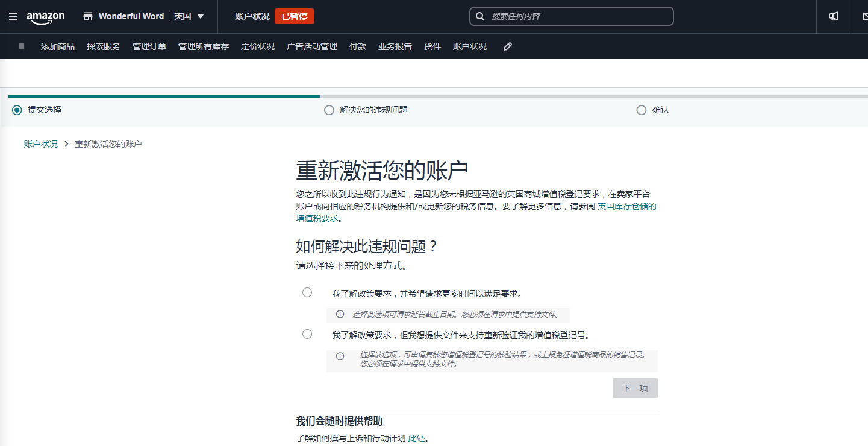Click the 我们会随时提供帮助 heading

click(x=339, y=421)
